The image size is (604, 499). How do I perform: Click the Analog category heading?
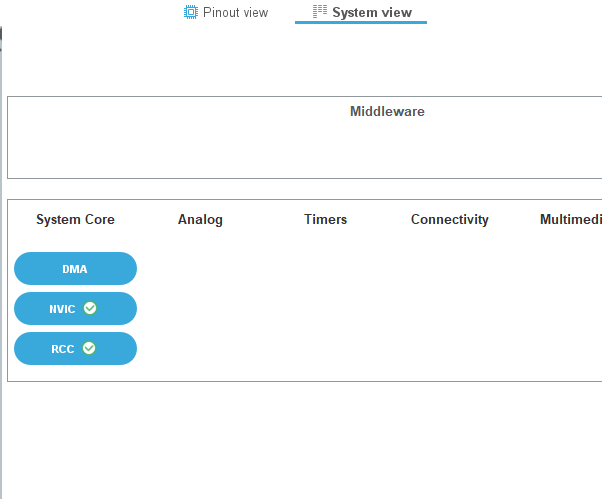coord(200,220)
